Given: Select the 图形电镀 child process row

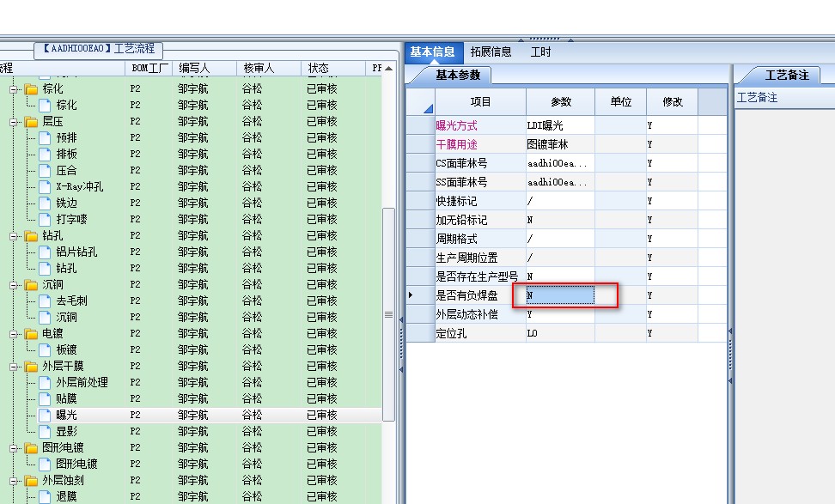Looking at the screenshot, I should [76, 465].
